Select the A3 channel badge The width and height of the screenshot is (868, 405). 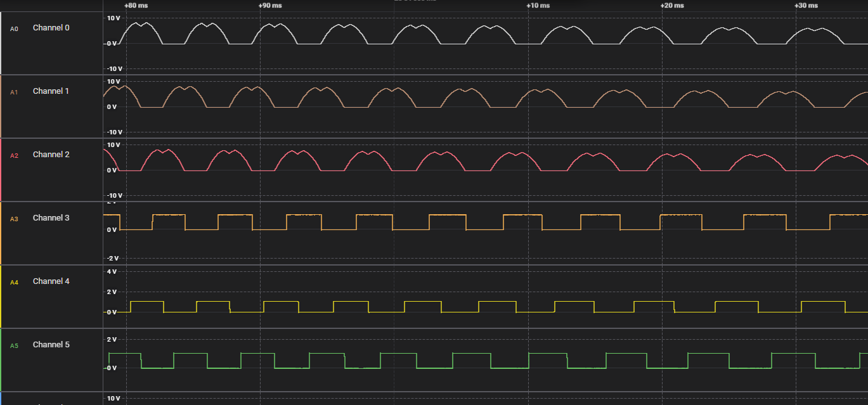point(14,219)
